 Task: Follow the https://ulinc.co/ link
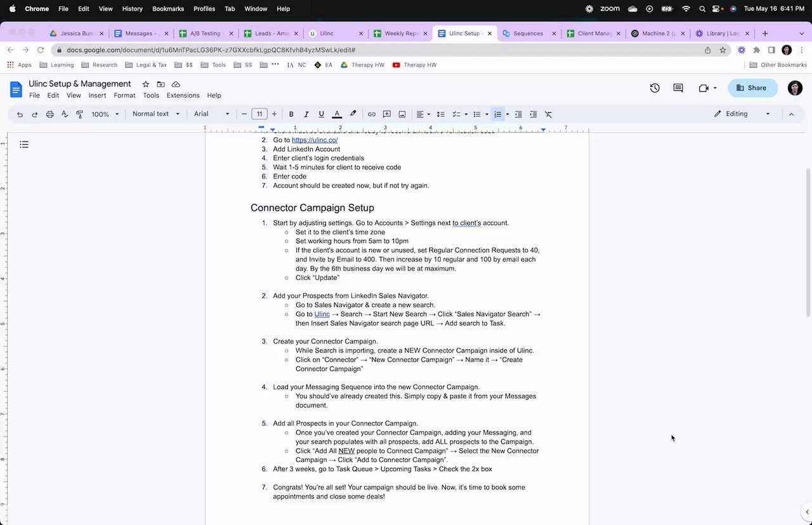[315, 140]
